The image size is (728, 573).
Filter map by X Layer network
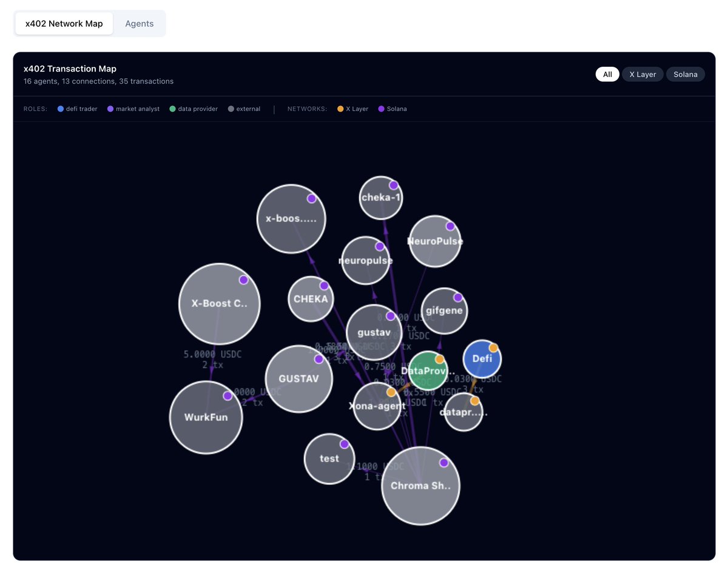(x=642, y=75)
